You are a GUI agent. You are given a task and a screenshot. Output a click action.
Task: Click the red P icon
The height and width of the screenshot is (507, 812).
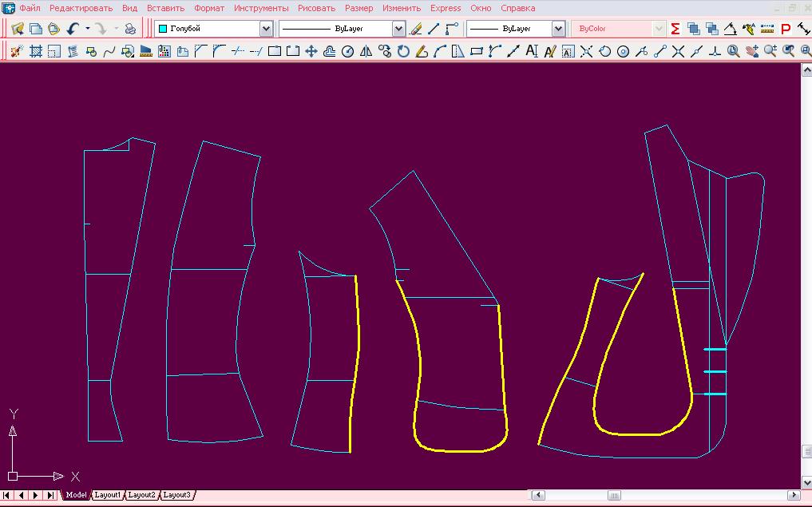786,29
